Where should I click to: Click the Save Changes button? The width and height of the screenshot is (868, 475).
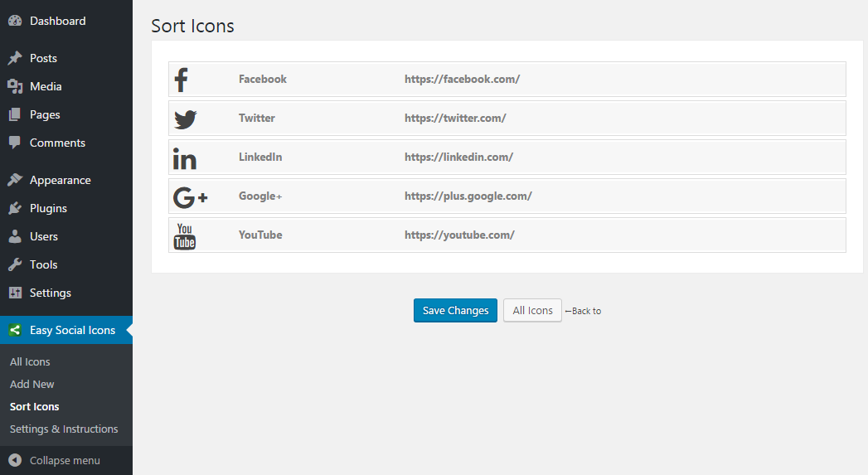tap(456, 311)
